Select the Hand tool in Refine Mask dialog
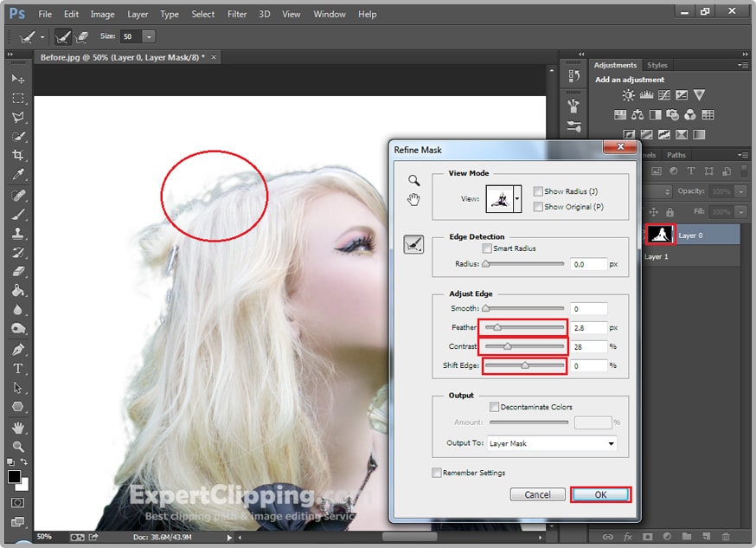Image resolution: width=756 pixels, height=548 pixels. coord(413,200)
